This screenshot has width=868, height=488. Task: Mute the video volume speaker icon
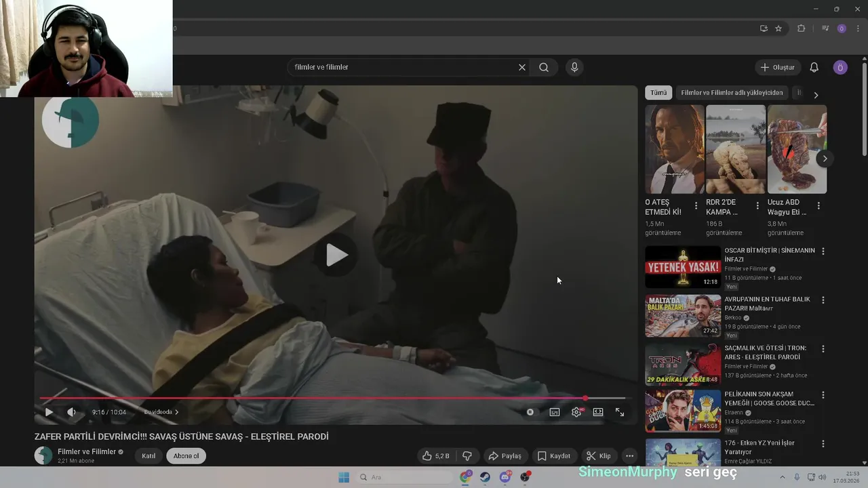[x=72, y=412]
